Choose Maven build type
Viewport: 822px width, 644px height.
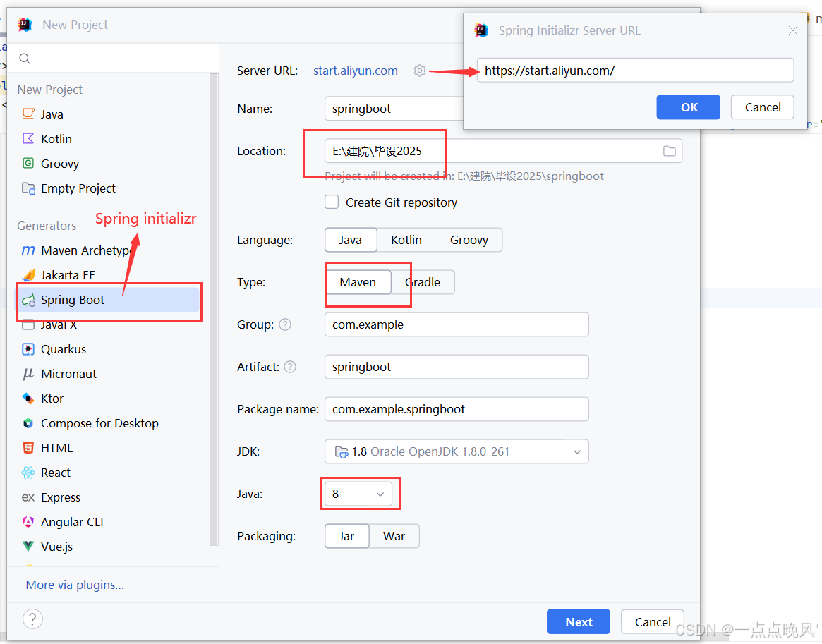click(358, 282)
